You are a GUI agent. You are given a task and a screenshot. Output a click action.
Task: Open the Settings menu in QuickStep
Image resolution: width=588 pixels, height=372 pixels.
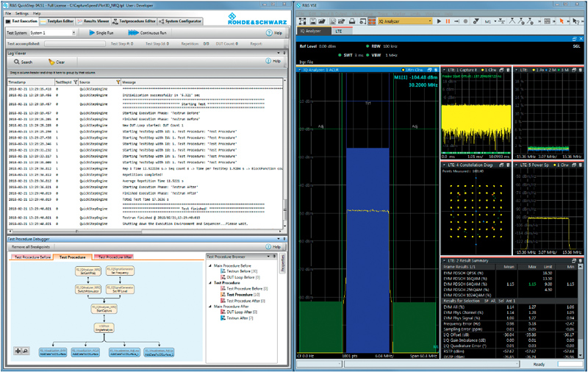coord(22,13)
